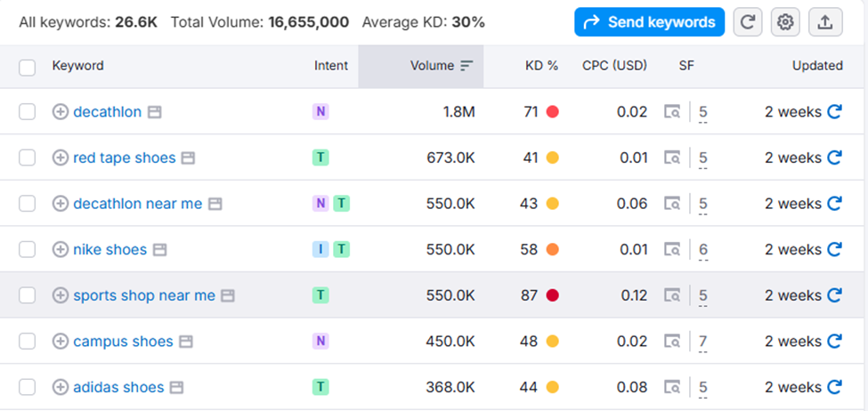This screenshot has width=868, height=411.
Task: View SERP features icon in adidas shoes row
Action: [672, 387]
